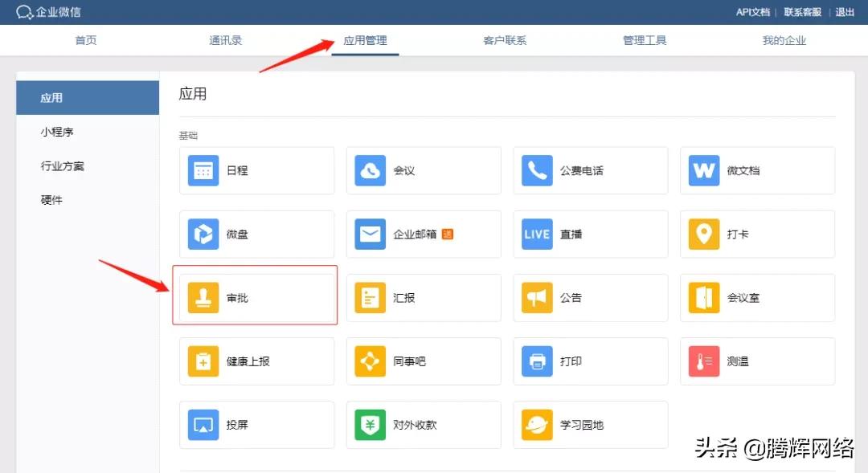This screenshot has height=473, width=868.
Task: Click 退出 to log out
Action: pos(845,12)
